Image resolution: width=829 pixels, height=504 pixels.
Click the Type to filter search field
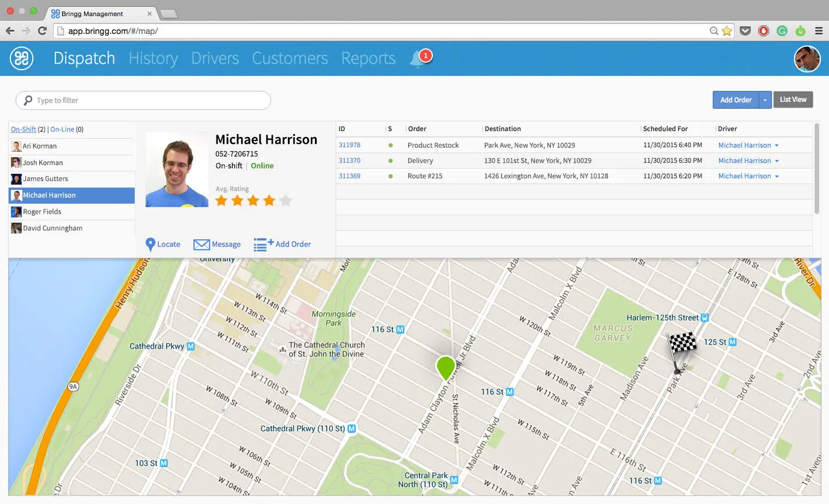144,100
